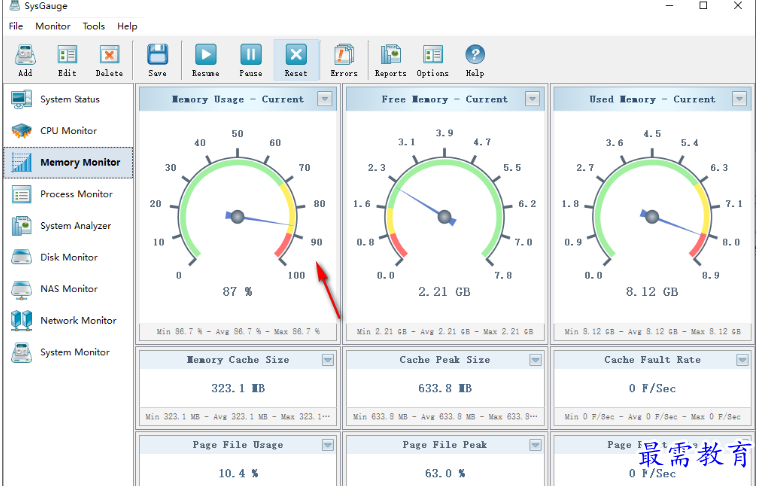760x486 pixels.
Task: Minimize the SysGauge window
Action: tap(669, 5)
